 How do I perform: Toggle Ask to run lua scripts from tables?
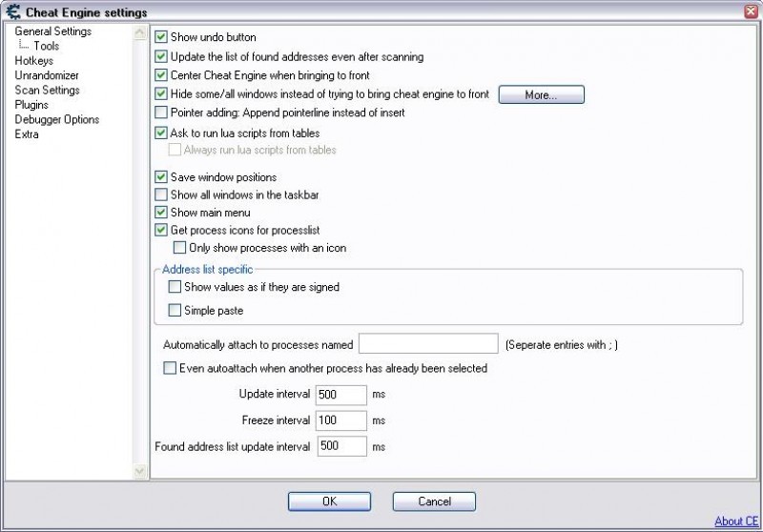coord(160,133)
